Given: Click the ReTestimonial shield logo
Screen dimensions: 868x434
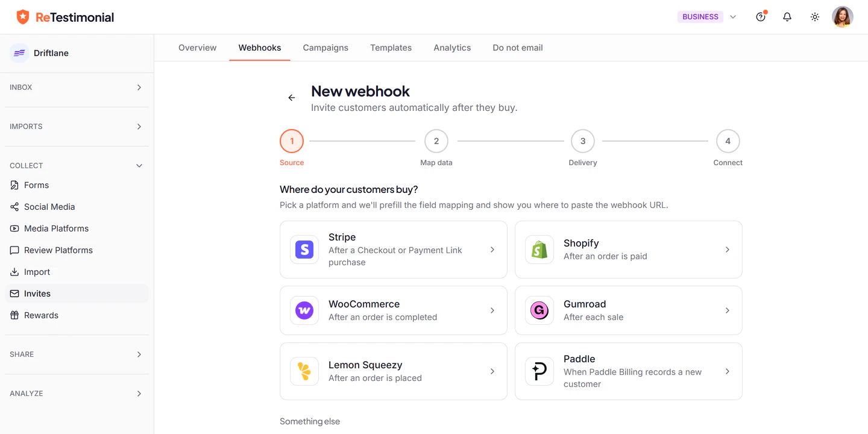Looking at the screenshot, I should pos(23,17).
